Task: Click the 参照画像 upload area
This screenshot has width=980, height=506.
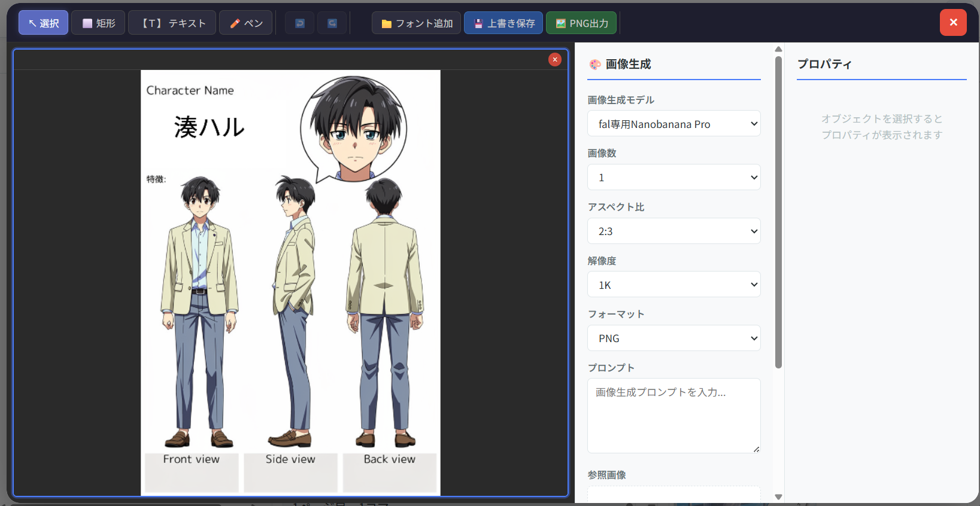Action: pos(674,495)
